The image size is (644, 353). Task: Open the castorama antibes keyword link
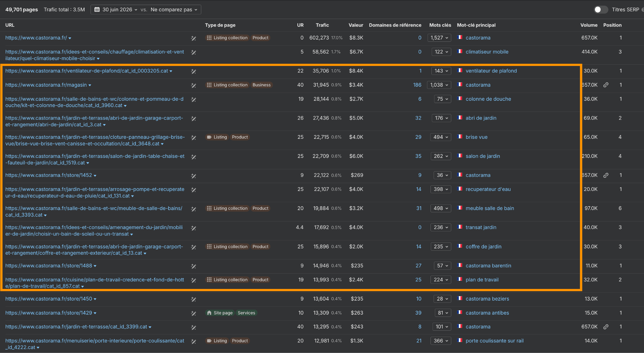487,313
